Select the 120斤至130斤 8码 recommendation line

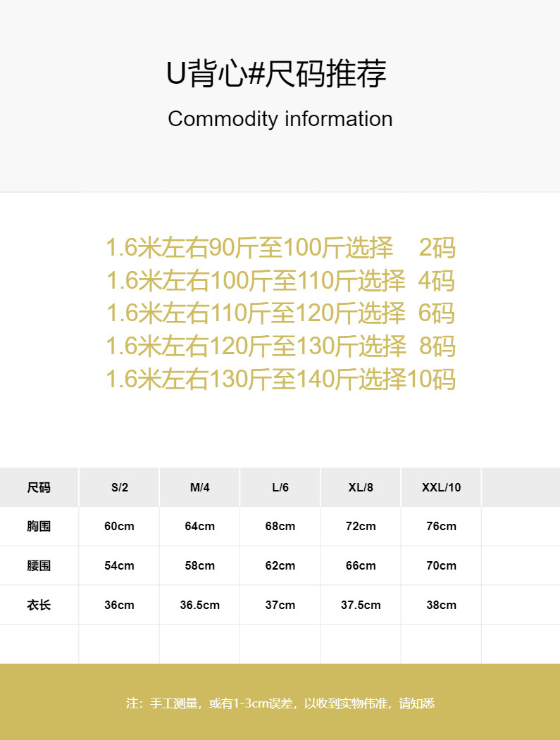click(280, 346)
